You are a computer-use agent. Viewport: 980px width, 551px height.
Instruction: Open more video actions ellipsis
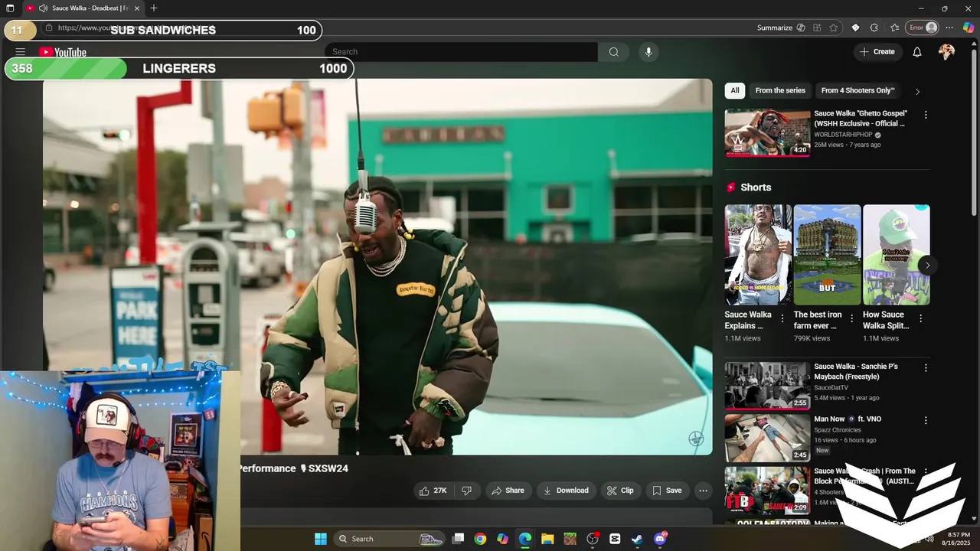coord(703,491)
